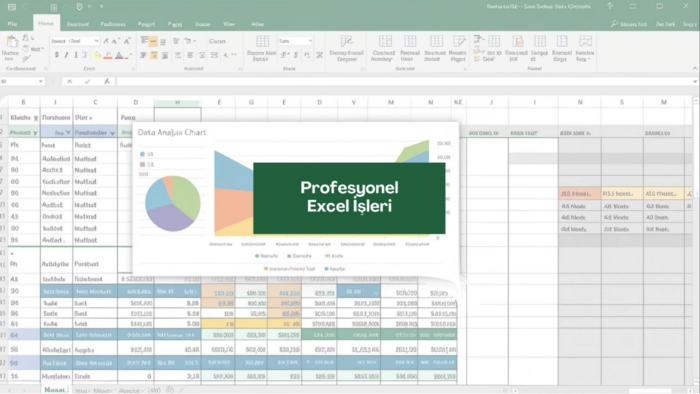The image size is (700, 394).
Task: Toggle Bold formatting
Action: [57, 55]
